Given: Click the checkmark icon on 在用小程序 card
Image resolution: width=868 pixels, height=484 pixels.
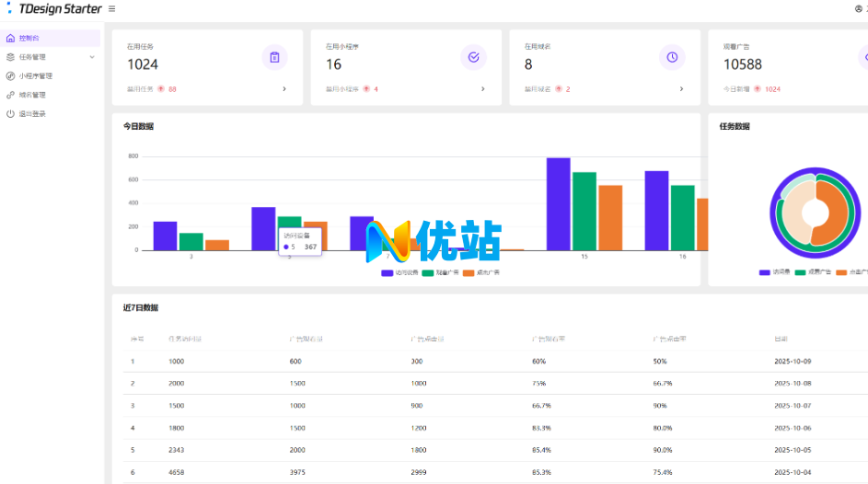Looking at the screenshot, I should pyautogui.click(x=473, y=57).
